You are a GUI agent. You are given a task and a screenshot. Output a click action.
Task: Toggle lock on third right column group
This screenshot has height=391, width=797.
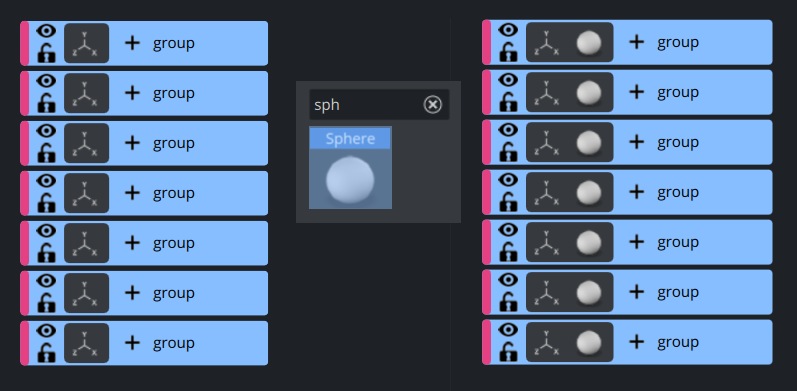click(x=508, y=152)
